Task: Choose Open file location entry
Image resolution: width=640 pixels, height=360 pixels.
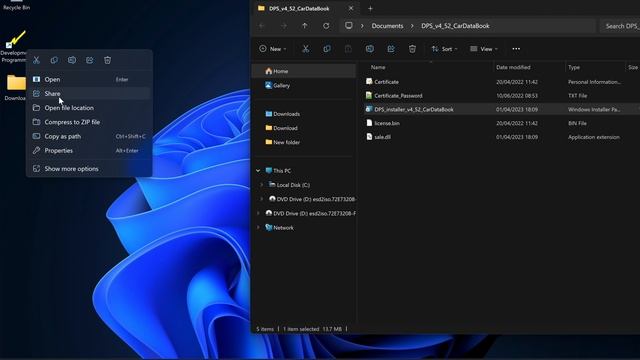Action: pos(89,108)
